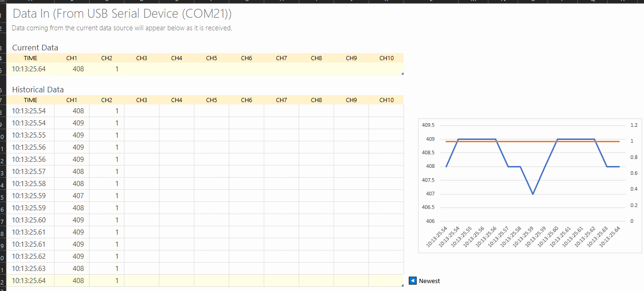Select the Current Data CH1 value 408
This screenshot has height=291, width=644.
point(78,69)
